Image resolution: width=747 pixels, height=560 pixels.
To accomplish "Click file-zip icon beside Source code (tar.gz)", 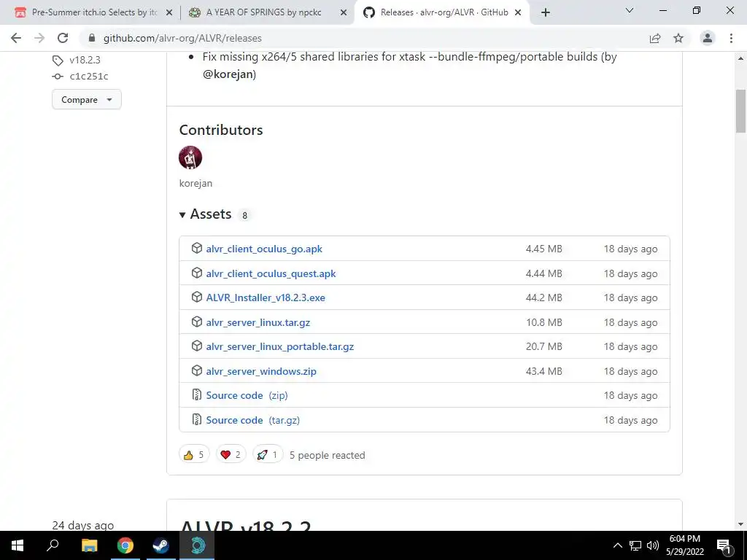I will tap(197, 419).
